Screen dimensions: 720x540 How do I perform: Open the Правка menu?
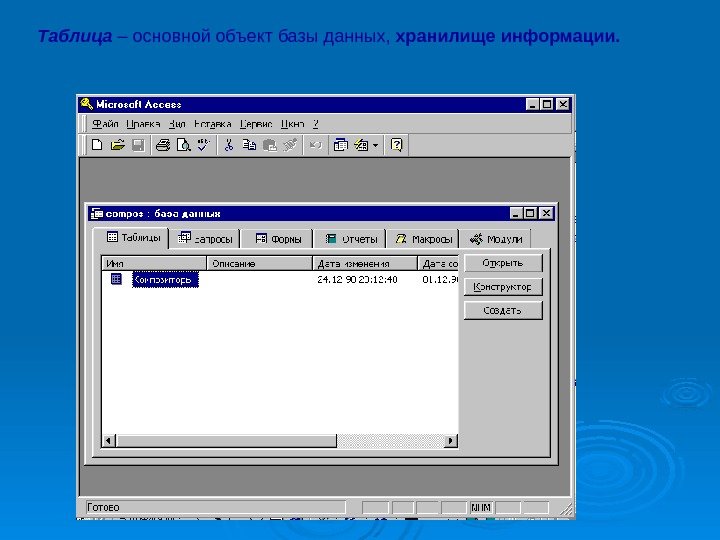[x=143, y=124]
